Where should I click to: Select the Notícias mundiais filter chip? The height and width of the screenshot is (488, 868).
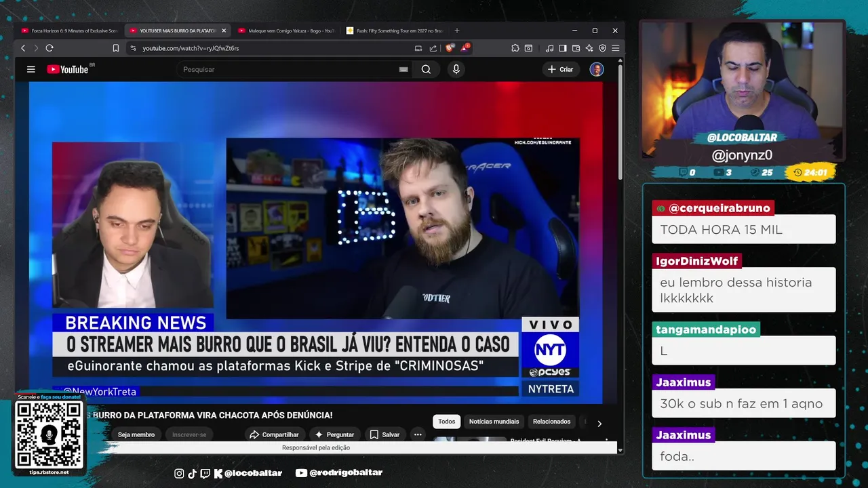click(x=494, y=422)
